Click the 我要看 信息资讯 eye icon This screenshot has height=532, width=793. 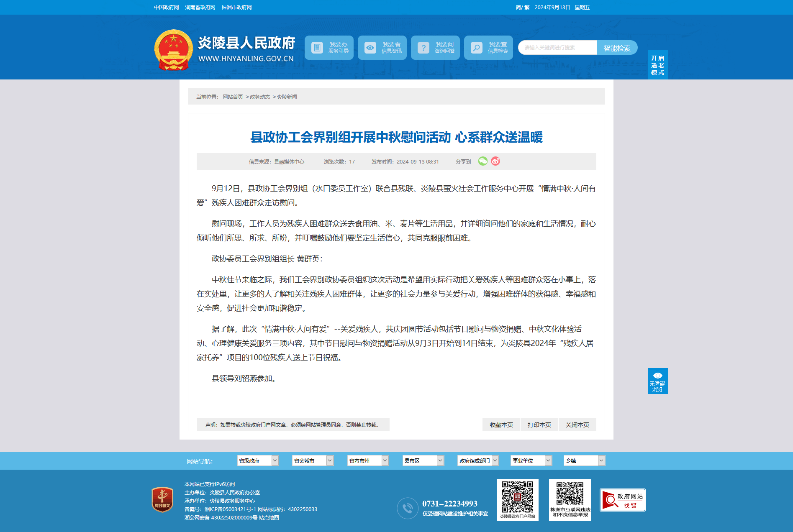pos(370,48)
